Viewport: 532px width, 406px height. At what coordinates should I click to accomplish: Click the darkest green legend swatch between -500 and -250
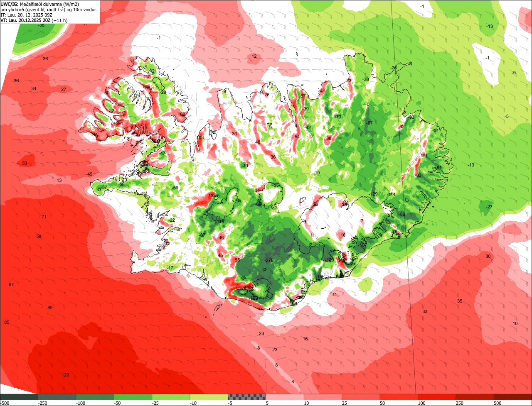[x=19, y=397]
